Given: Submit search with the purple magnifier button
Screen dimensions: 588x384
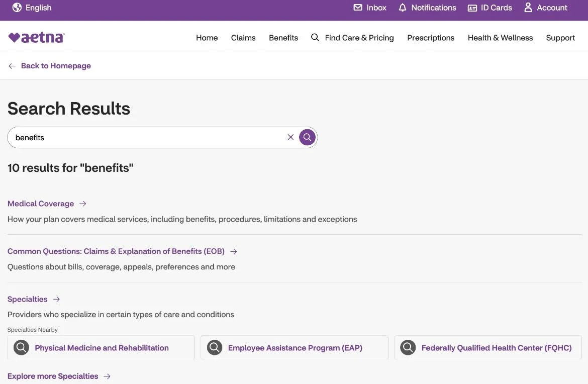Looking at the screenshot, I should pyautogui.click(x=307, y=137).
